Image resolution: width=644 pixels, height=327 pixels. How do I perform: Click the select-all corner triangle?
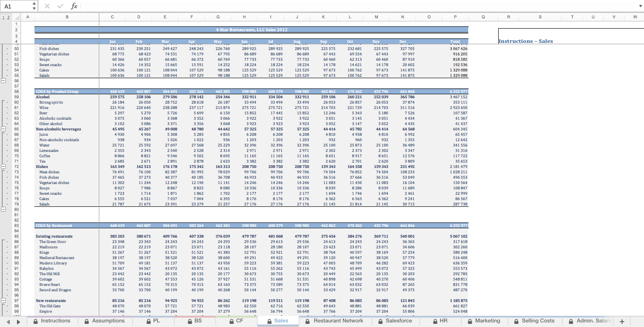tap(17, 17)
